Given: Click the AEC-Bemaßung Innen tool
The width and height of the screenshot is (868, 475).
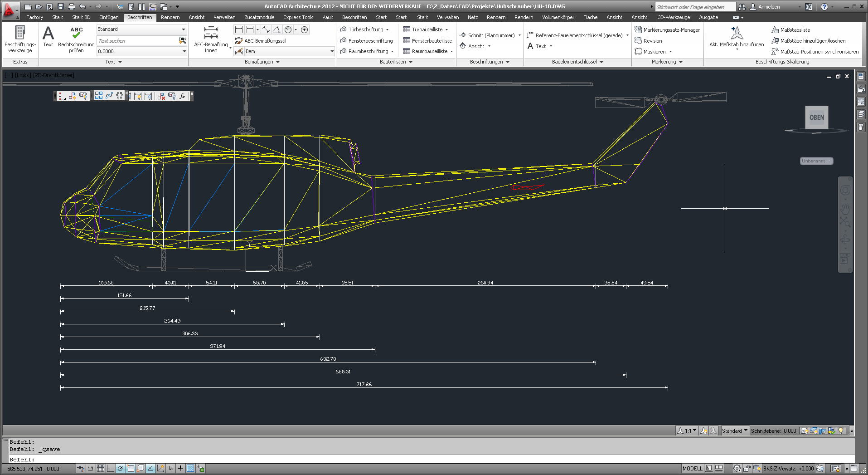Looking at the screenshot, I should click(211, 39).
